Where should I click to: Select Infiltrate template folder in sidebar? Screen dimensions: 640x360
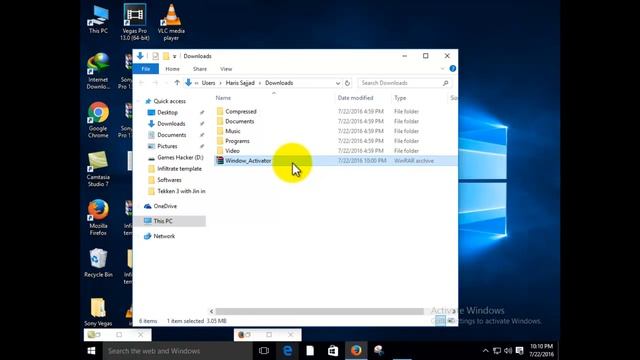(179, 169)
